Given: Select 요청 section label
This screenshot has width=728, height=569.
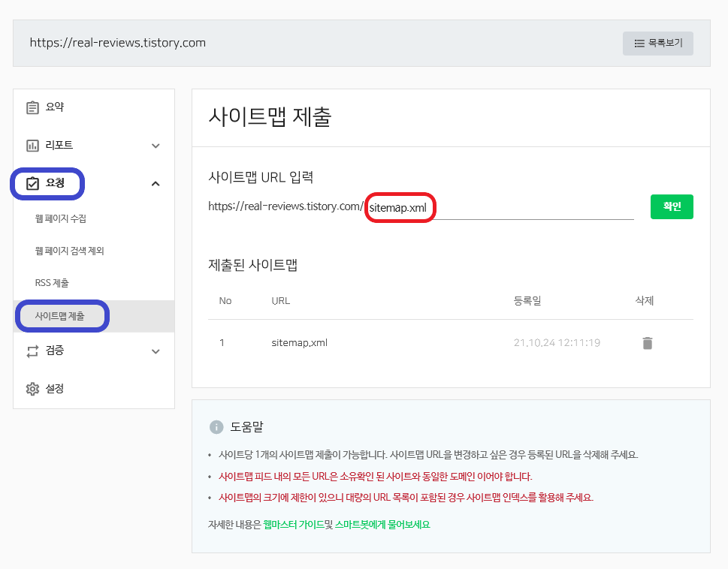Looking at the screenshot, I should pyautogui.click(x=55, y=183).
